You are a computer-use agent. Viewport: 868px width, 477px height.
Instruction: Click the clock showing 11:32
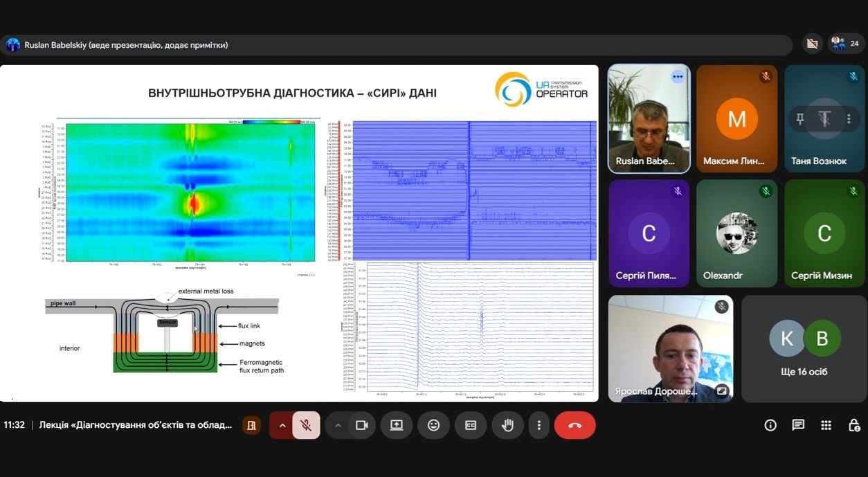pos(14,425)
